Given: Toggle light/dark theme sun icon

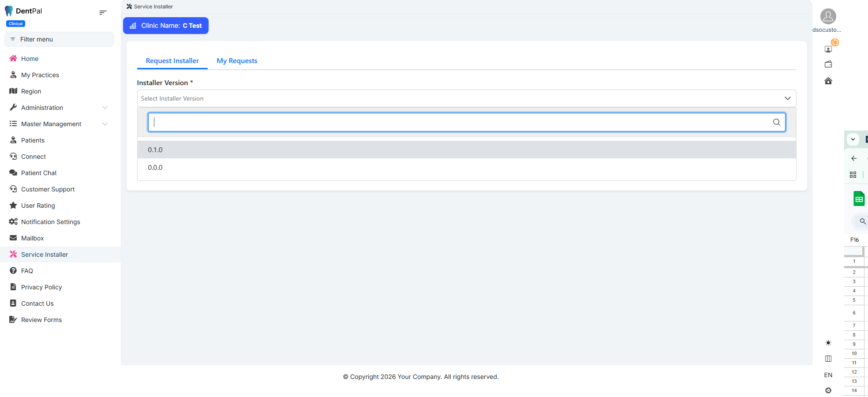Looking at the screenshot, I should (828, 343).
